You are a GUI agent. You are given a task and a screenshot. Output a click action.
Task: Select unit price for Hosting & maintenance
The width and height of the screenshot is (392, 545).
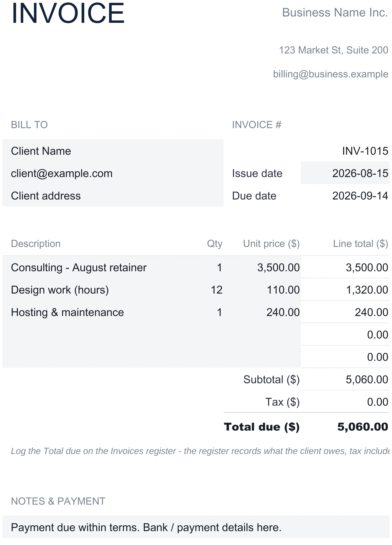pos(283,312)
